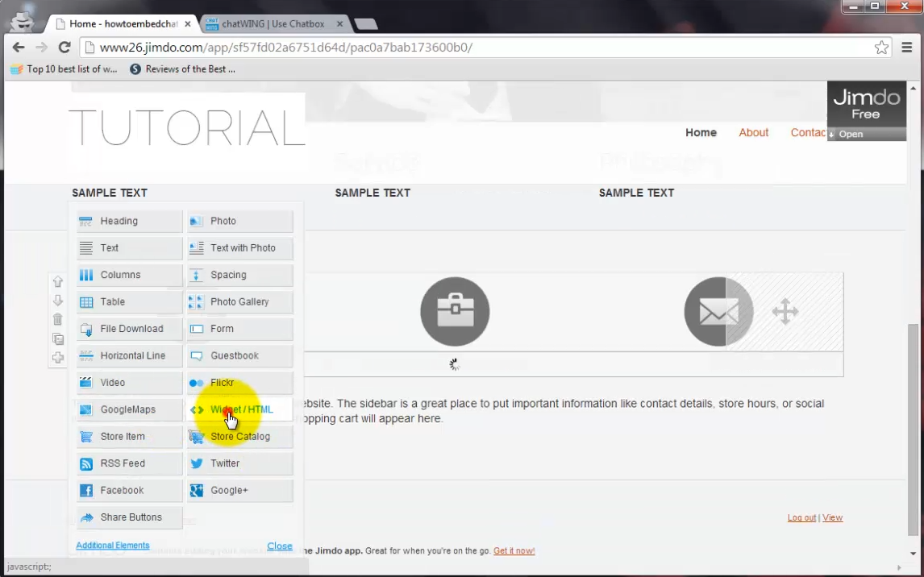The width and height of the screenshot is (924, 577).
Task: Bookmark this page with star icon
Action: click(881, 47)
